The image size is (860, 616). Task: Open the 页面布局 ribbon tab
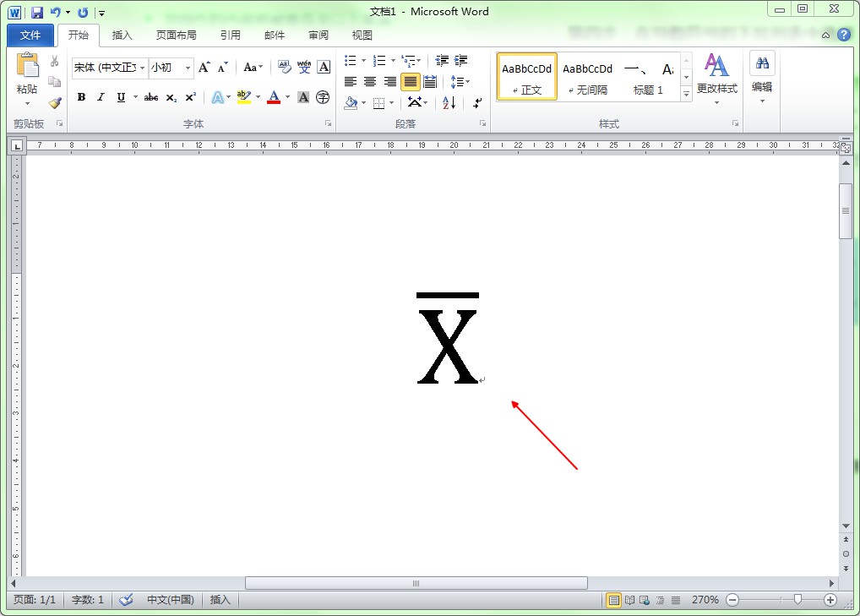(176, 35)
